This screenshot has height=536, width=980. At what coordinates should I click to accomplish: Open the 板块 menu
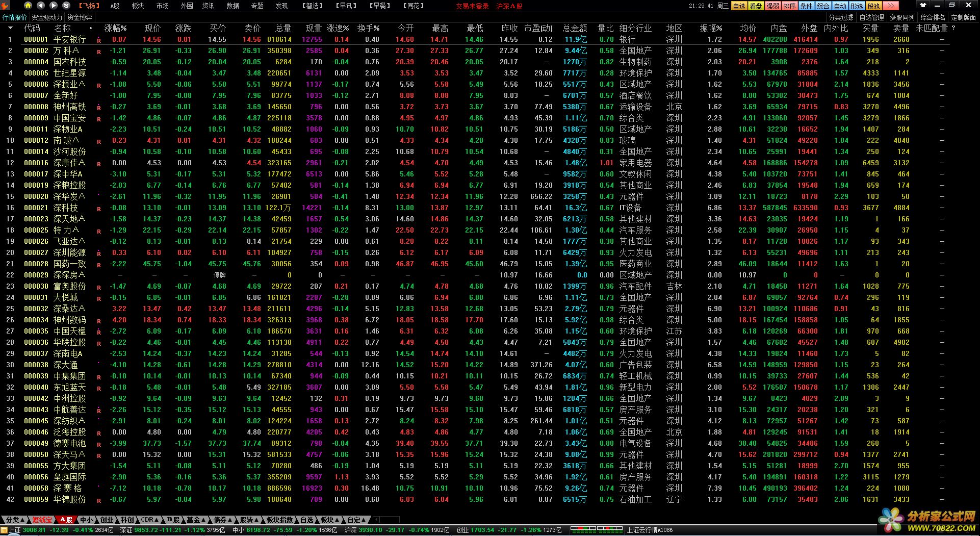tap(138, 6)
